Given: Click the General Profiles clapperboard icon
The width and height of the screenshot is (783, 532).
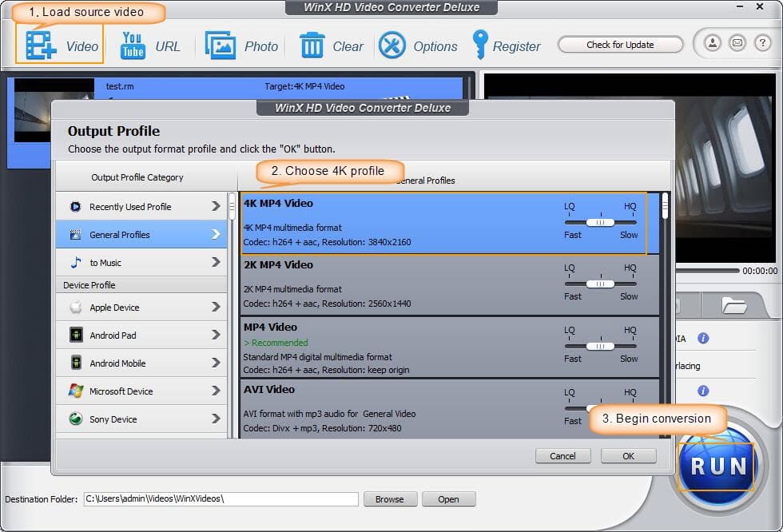Looking at the screenshot, I should click(x=75, y=235).
